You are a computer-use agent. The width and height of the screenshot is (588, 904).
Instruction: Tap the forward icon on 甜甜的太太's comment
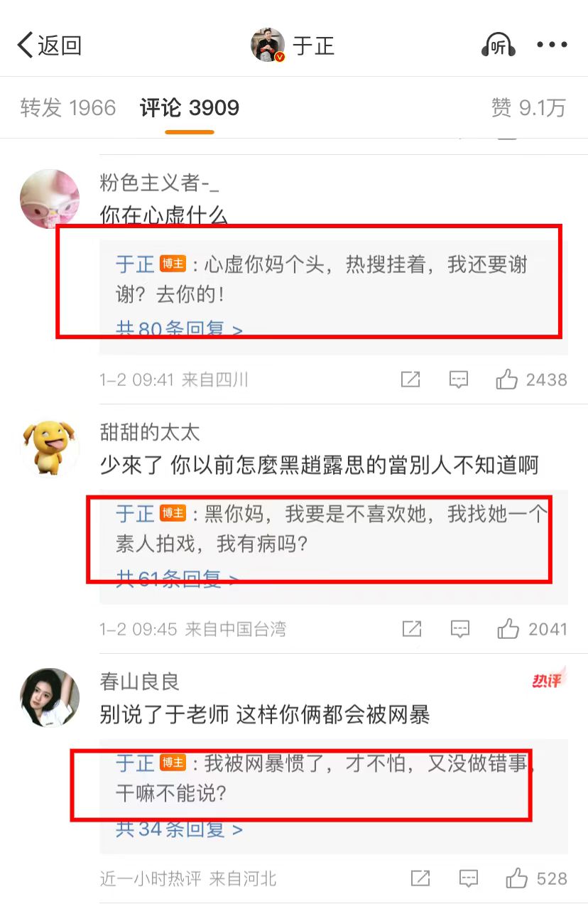click(412, 629)
